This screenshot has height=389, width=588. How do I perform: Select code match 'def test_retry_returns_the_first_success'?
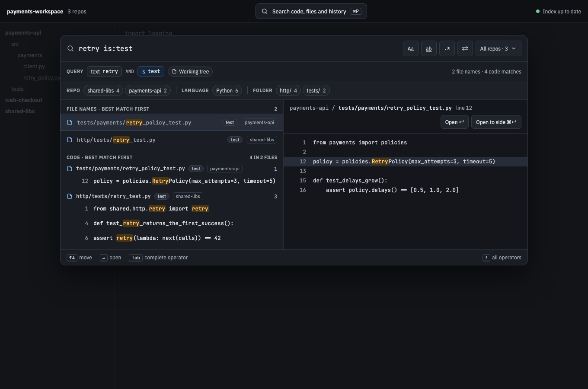coord(172,223)
